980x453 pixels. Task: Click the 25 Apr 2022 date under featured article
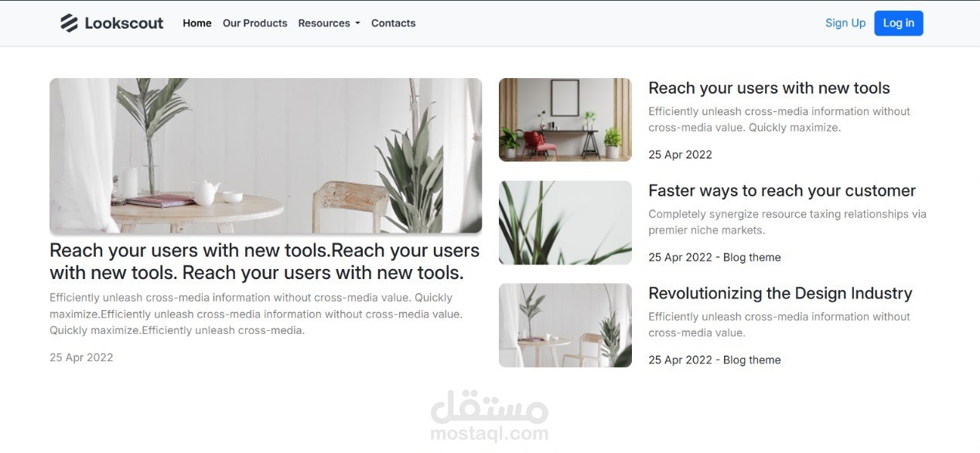(81, 357)
